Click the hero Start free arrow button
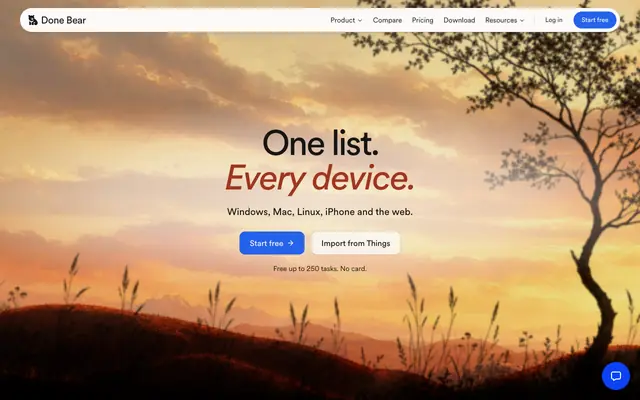 (272, 243)
